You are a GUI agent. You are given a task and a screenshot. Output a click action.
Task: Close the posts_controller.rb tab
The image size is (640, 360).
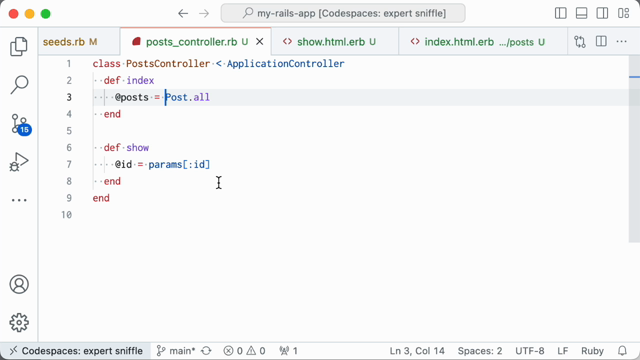[260, 42]
